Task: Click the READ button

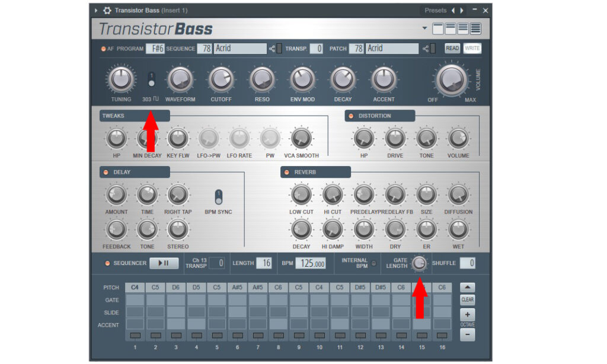Action: coord(452,49)
